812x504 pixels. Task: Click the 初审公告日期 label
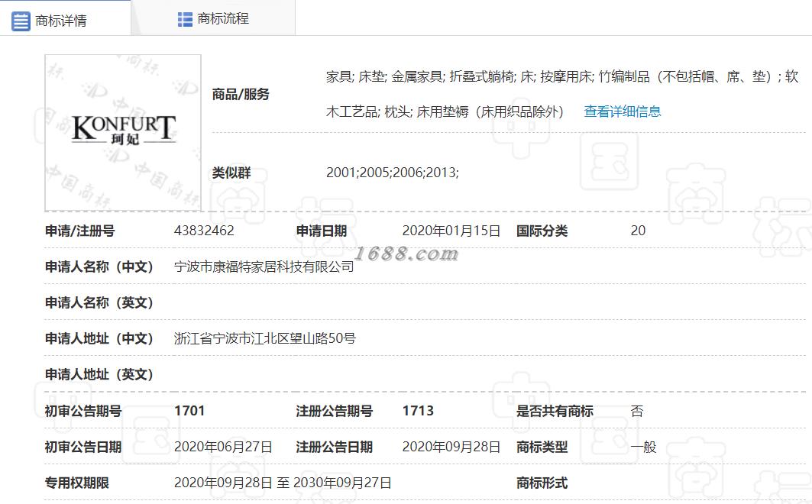[83, 447]
